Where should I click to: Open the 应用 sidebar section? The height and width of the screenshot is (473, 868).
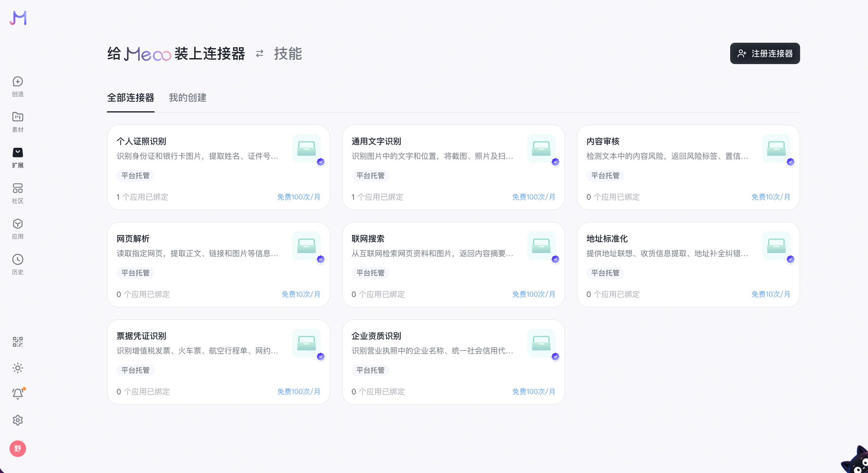(18, 229)
